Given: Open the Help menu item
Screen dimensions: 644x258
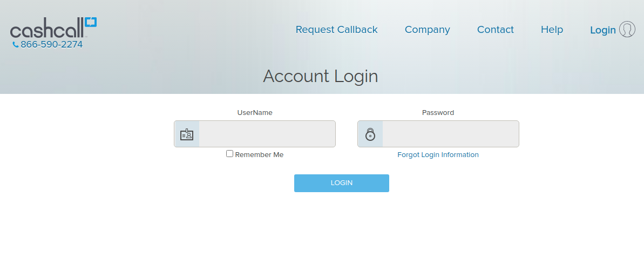Looking at the screenshot, I should [x=552, y=30].
